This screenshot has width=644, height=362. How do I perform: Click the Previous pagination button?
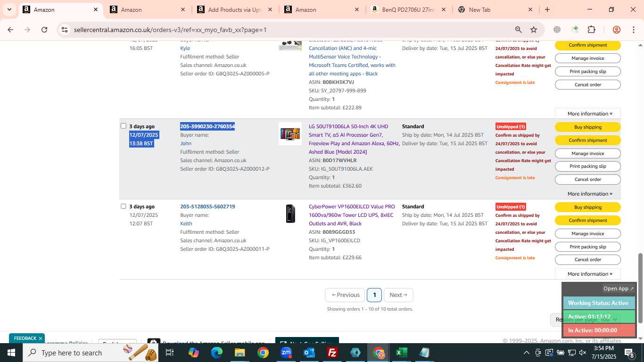pyautogui.click(x=345, y=295)
